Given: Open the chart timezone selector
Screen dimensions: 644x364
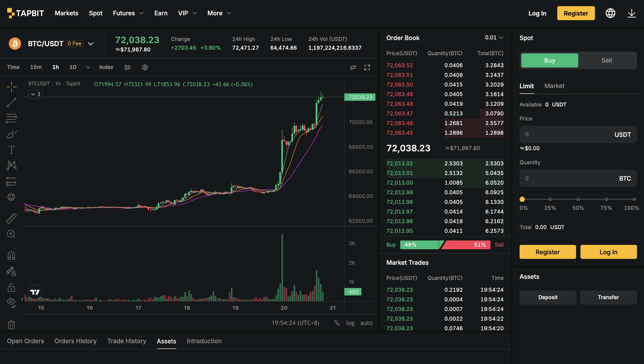Looking at the screenshot, I should pos(295,323).
